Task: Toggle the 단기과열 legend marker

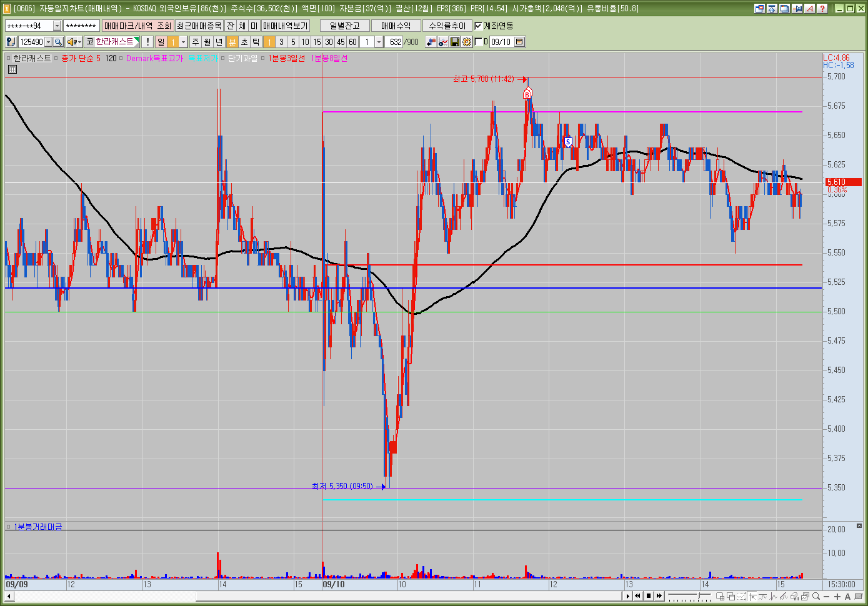Action: click(x=222, y=58)
